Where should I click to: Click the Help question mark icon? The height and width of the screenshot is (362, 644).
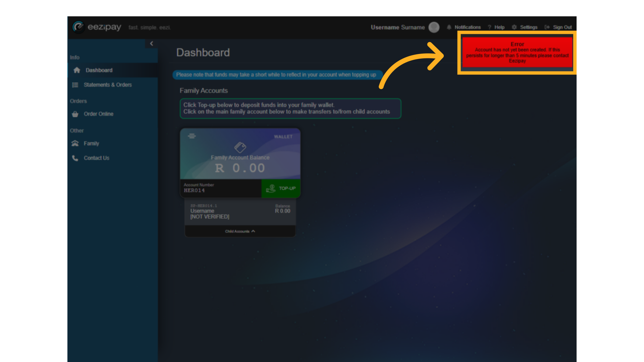point(489,27)
